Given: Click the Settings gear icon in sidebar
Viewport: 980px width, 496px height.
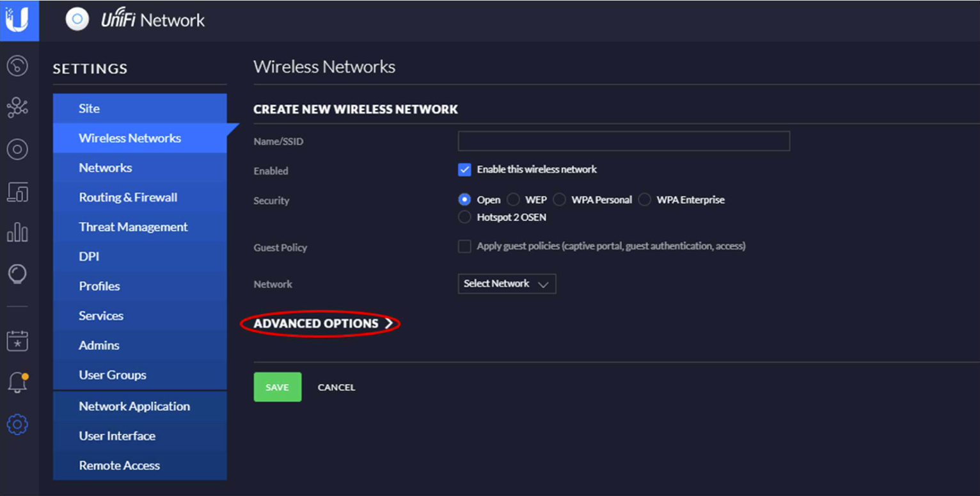Looking at the screenshot, I should (x=17, y=424).
